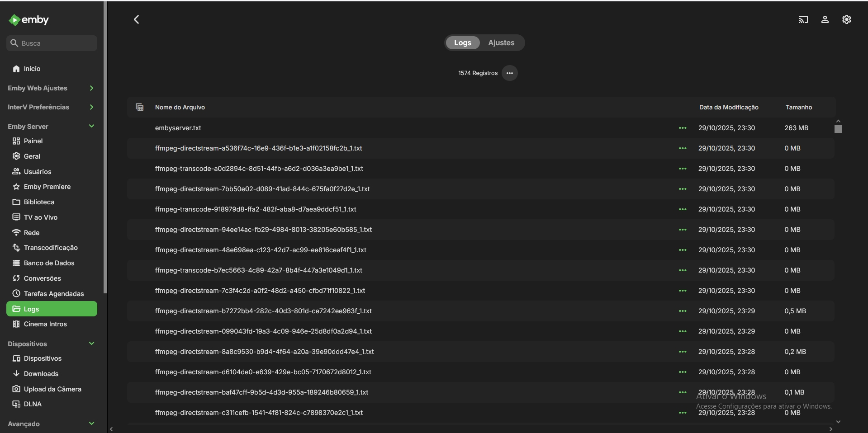Open ffmpeg-transcode-a0d2894c log file
This screenshot has height=433, width=868.
click(x=259, y=169)
